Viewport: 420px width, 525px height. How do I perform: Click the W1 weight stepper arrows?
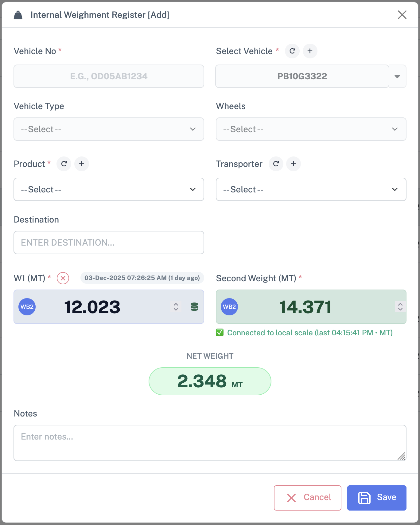click(176, 307)
